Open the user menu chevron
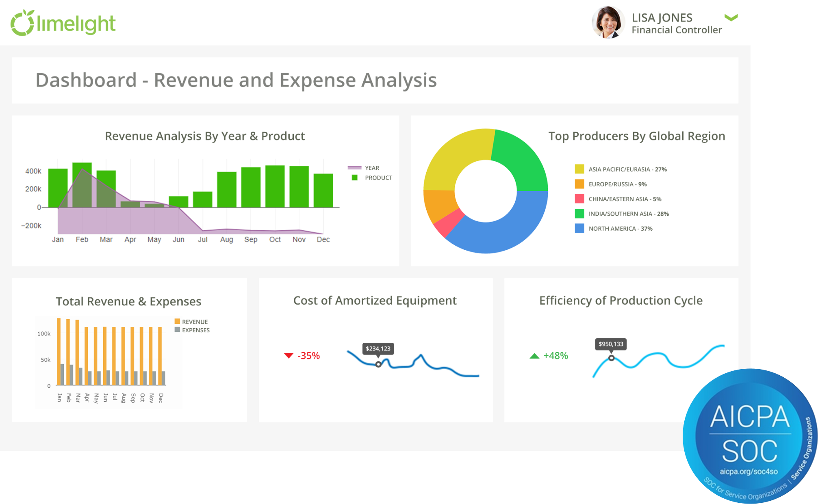818x504 pixels. pos(731,17)
